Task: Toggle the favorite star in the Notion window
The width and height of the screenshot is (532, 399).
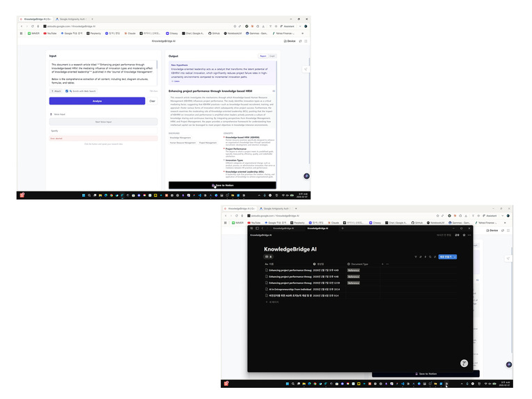Action: (x=464, y=235)
